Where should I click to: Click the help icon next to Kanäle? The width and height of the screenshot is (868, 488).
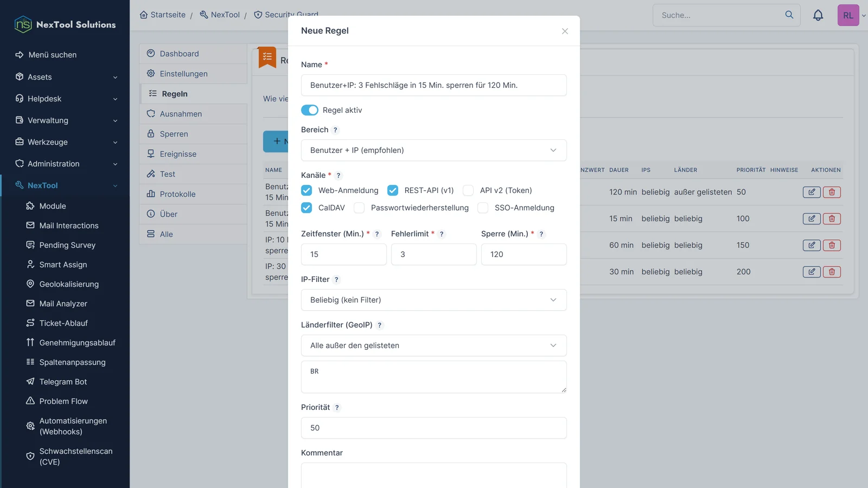pyautogui.click(x=339, y=176)
